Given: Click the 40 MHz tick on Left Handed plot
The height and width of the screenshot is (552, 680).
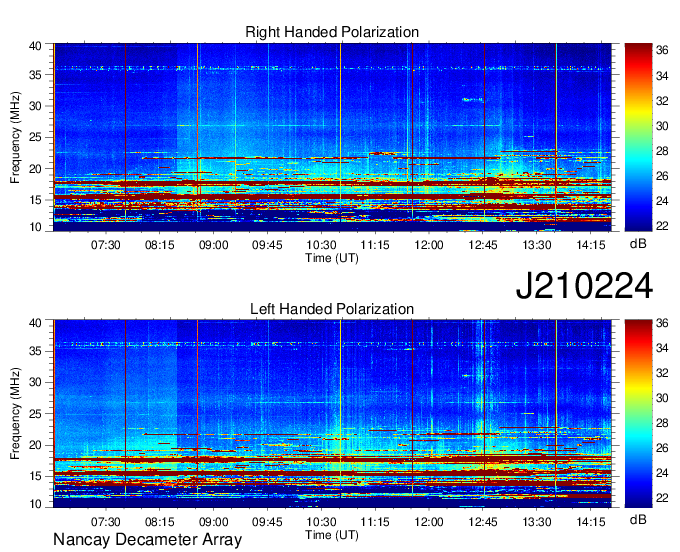Looking at the screenshot, I should (35, 323).
